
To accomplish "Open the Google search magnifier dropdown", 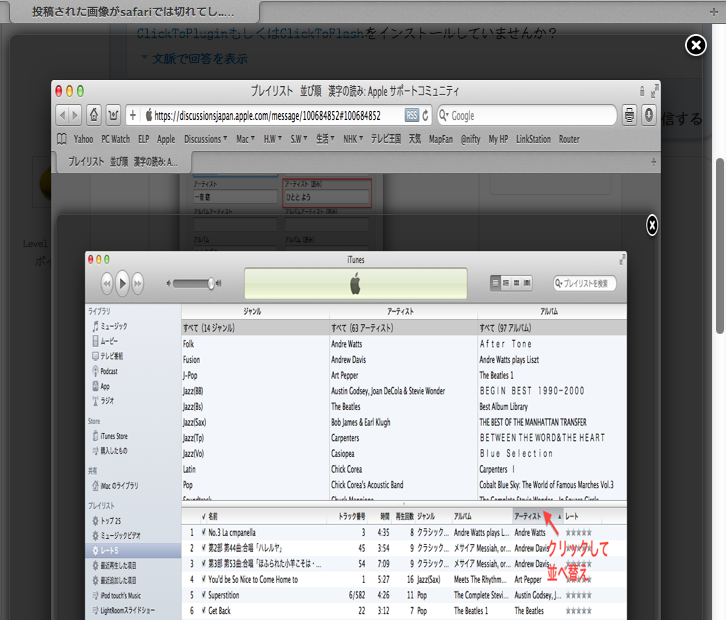I will [444, 115].
